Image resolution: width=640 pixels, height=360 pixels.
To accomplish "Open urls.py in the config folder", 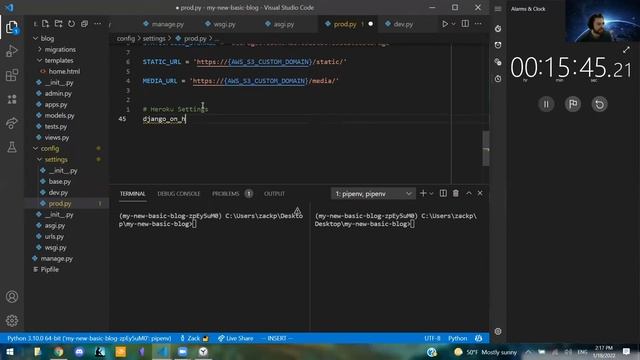I will (x=54, y=237).
